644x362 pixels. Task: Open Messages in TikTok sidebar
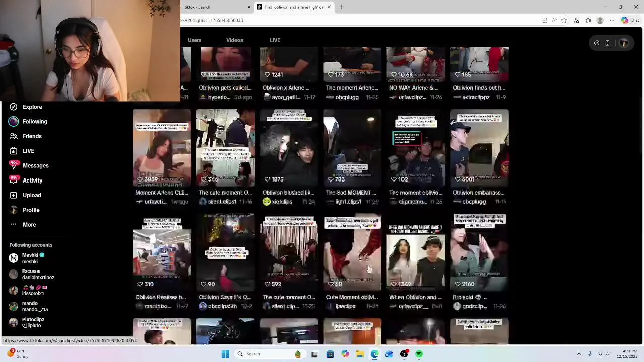29,165
